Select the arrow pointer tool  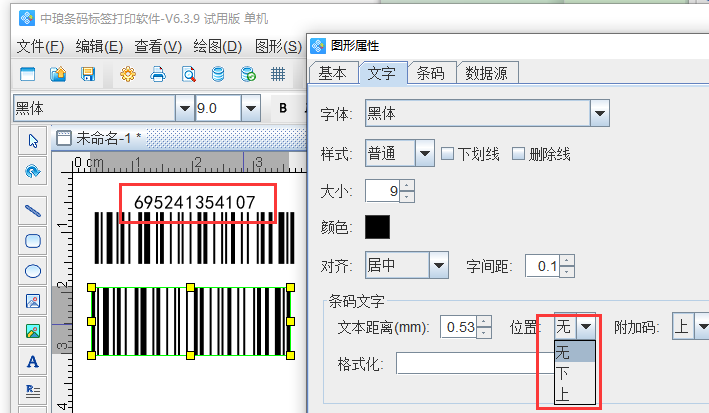coord(33,141)
